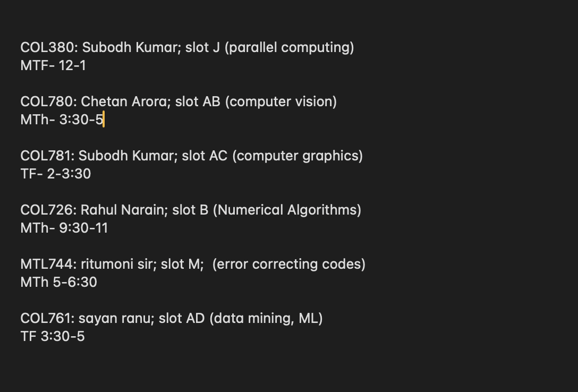Screen dimensions: 578x392
Task: Click the COL780 course code
Action: (48, 102)
